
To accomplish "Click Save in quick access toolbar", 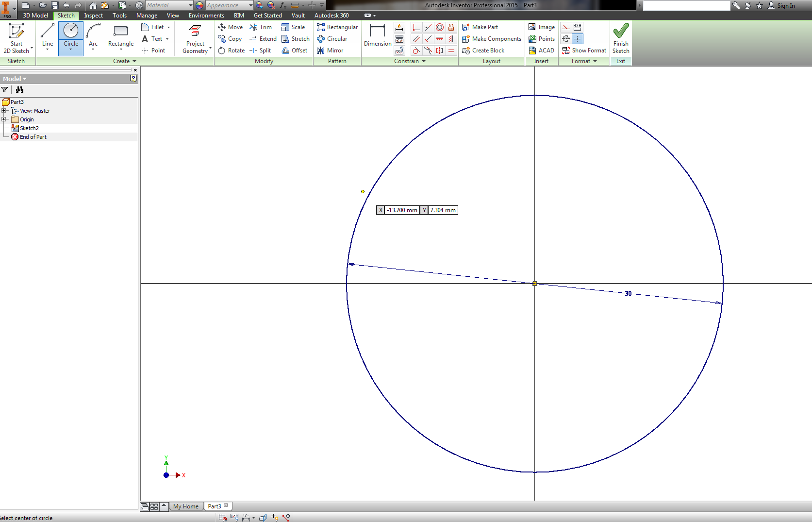I will (x=55, y=5).
